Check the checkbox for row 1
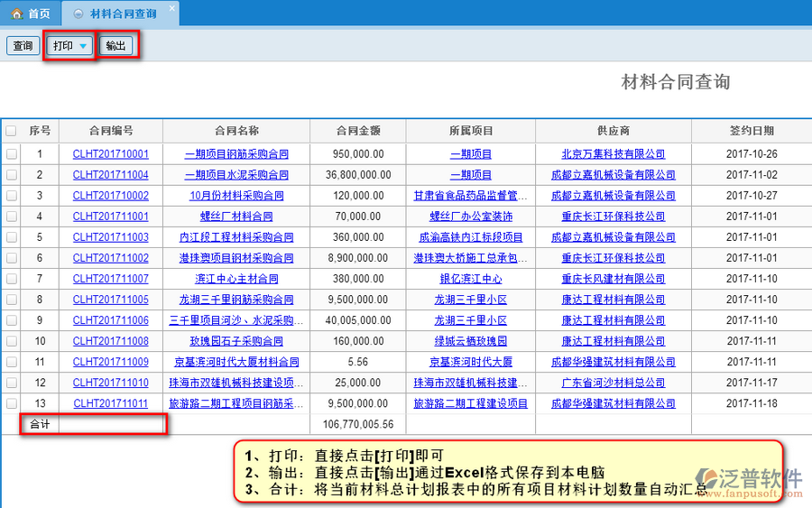 click(11, 154)
